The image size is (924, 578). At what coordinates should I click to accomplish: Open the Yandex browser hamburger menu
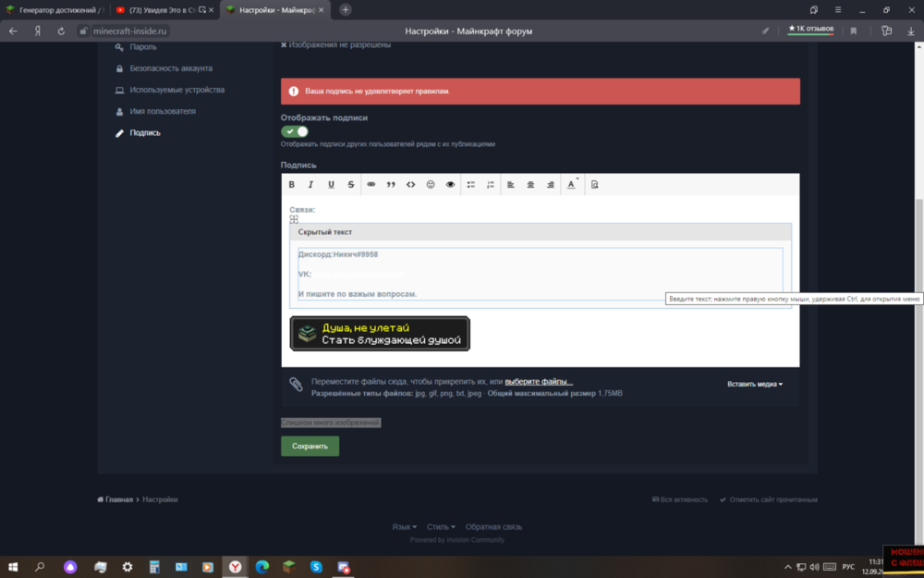click(x=838, y=10)
